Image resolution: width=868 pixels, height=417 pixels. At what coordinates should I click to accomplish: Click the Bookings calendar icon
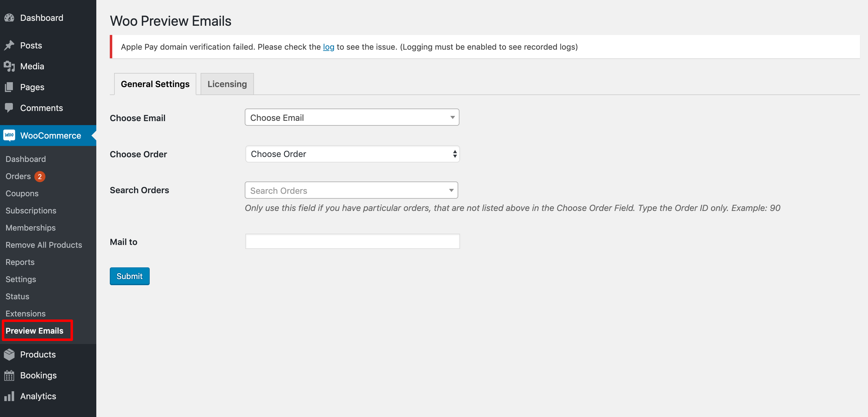pos(10,375)
